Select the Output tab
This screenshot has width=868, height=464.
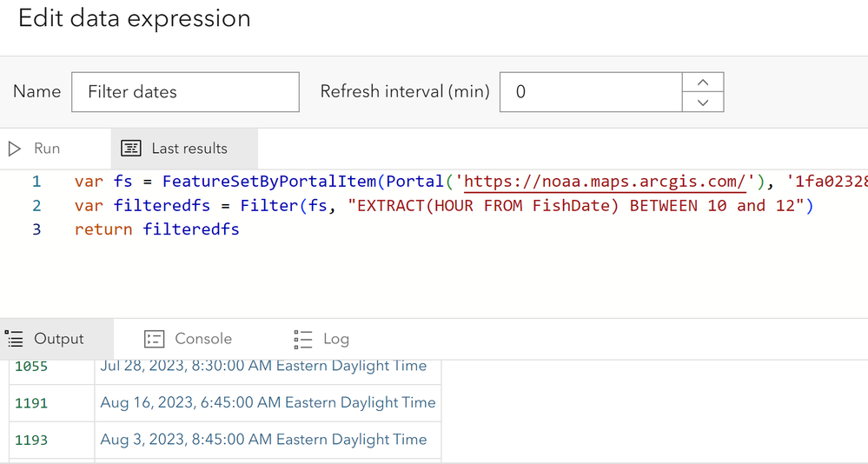pos(56,339)
